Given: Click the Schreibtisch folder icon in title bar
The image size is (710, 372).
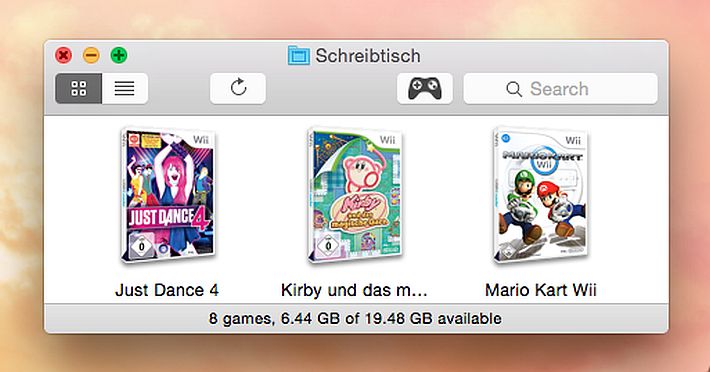Looking at the screenshot, I should 299,56.
